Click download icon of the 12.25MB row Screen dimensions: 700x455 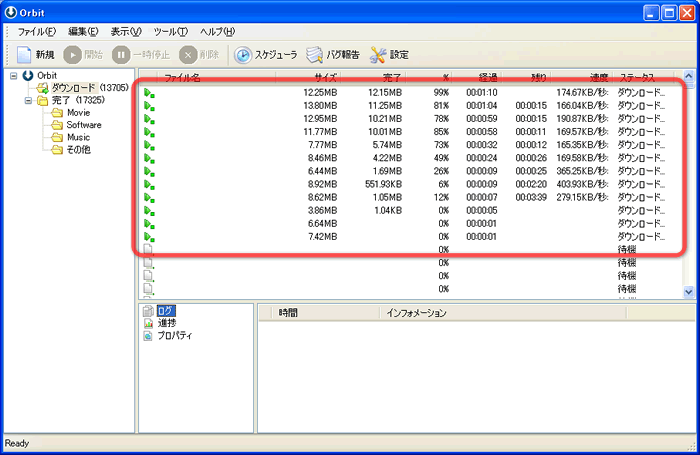tap(149, 93)
